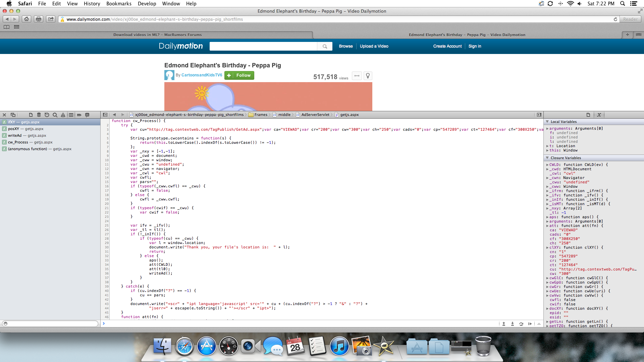The height and width of the screenshot is (362, 644).
Task: Toggle the right details sidebar
Action: (539, 115)
